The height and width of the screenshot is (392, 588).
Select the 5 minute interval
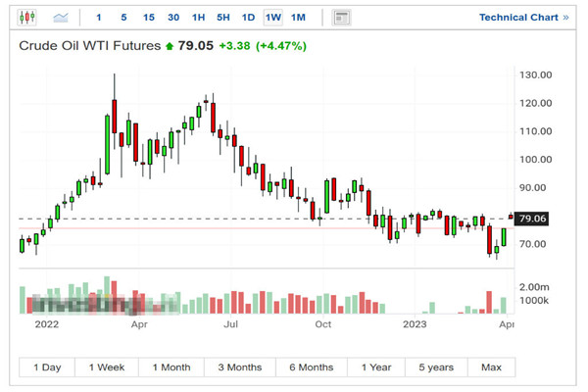pos(123,18)
